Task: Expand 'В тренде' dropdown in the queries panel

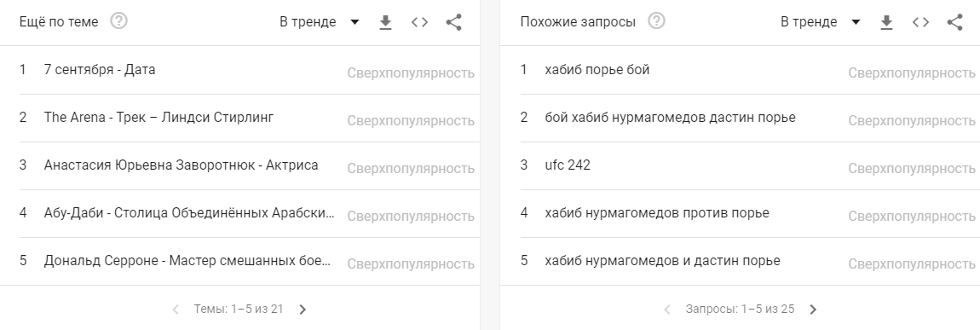Action: click(821, 22)
